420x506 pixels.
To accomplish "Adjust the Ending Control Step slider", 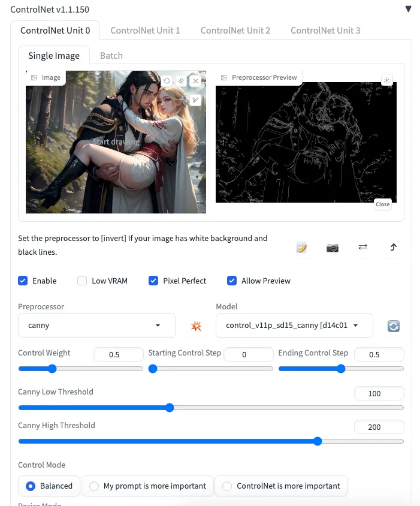I will coord(341,369).
